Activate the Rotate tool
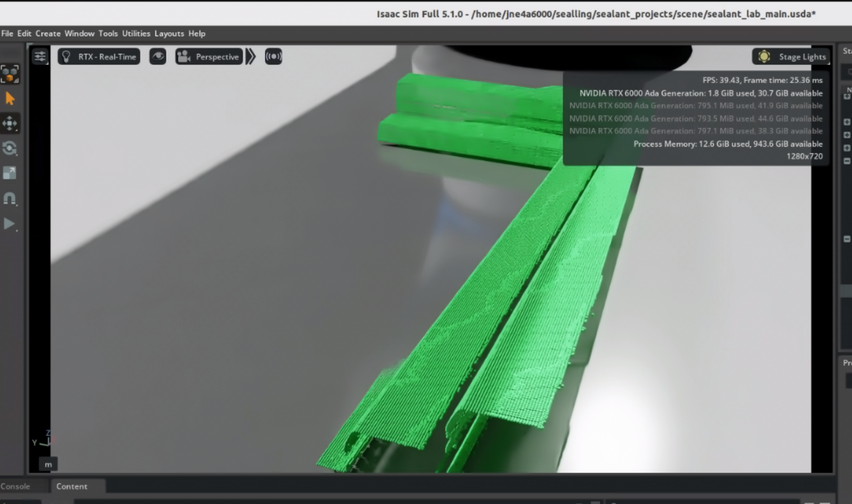Screen dimensions: 852x504 (x=10, y=148)
